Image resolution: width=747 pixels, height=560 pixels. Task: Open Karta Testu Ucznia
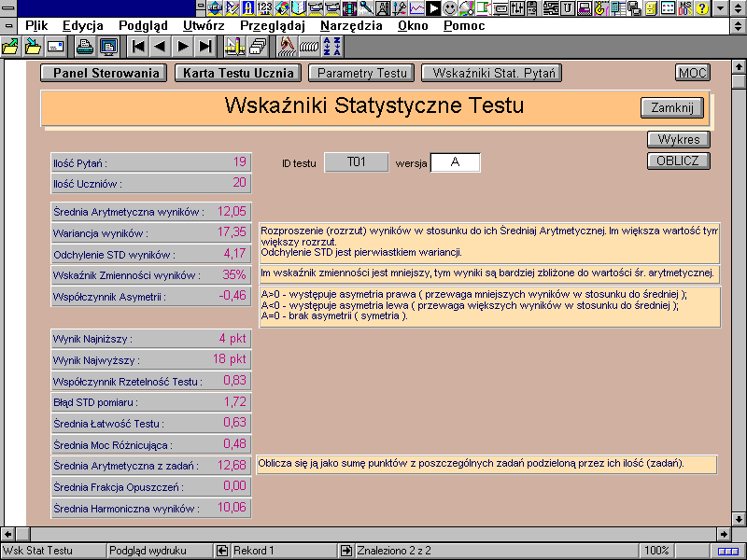(x=237, y=73)
